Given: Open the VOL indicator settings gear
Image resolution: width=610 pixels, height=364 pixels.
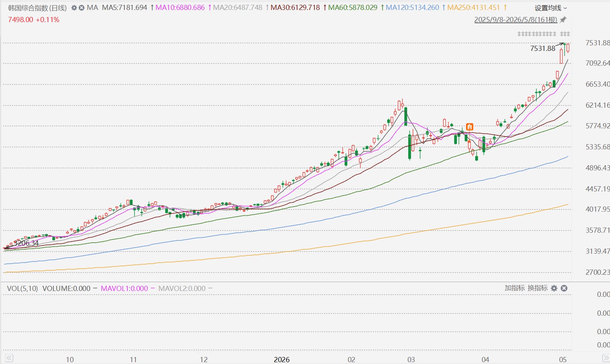Looking at the screenshot, I should 554,288.
